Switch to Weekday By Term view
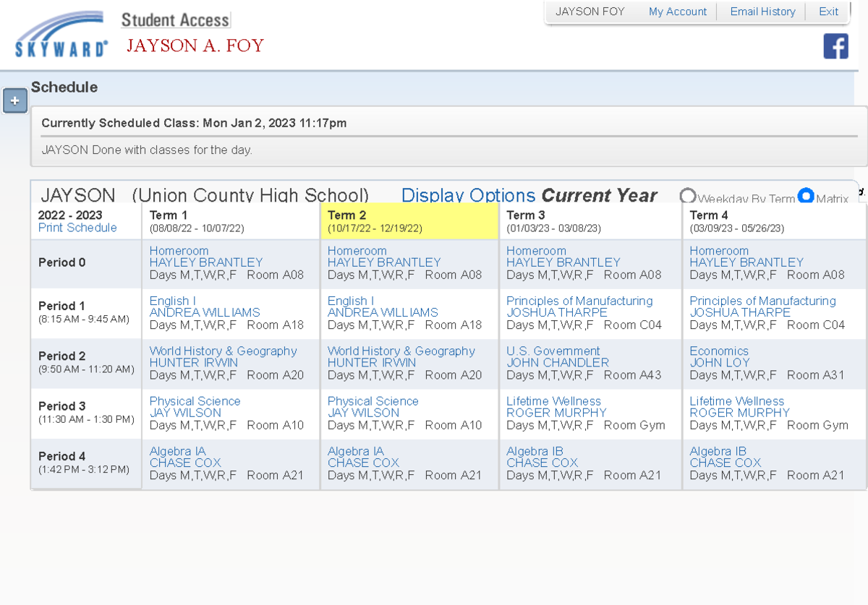Image resolution: width=868 pixels, height=605 pixels. 687,195
